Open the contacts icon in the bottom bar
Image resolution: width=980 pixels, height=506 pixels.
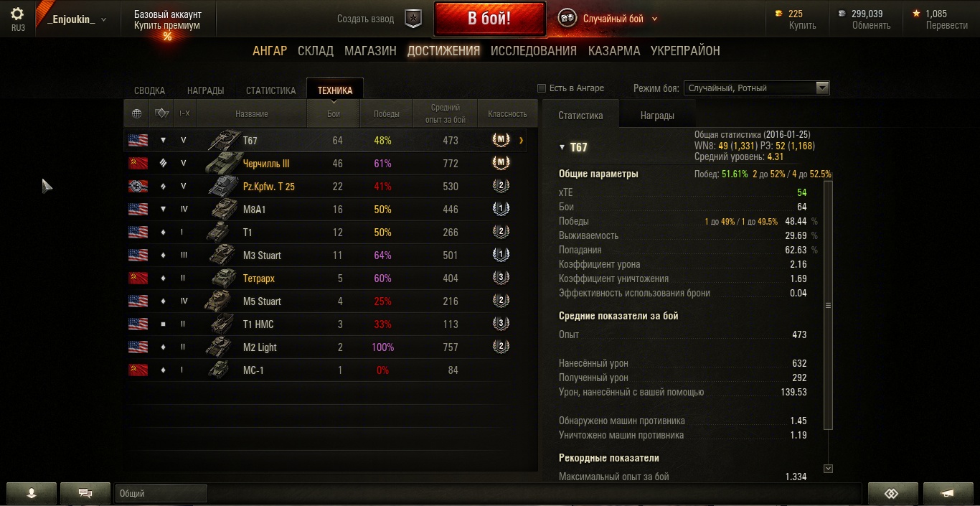(32, 493)
